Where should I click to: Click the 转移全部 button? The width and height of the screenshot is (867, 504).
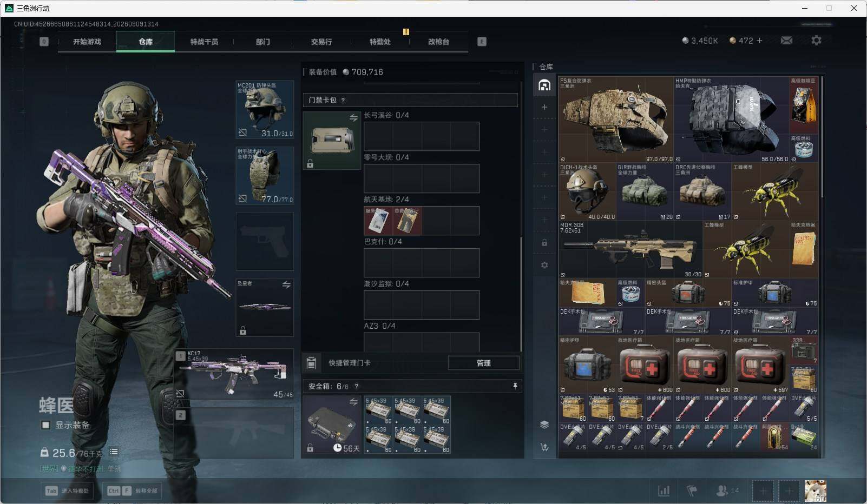[x=132, y=490]
